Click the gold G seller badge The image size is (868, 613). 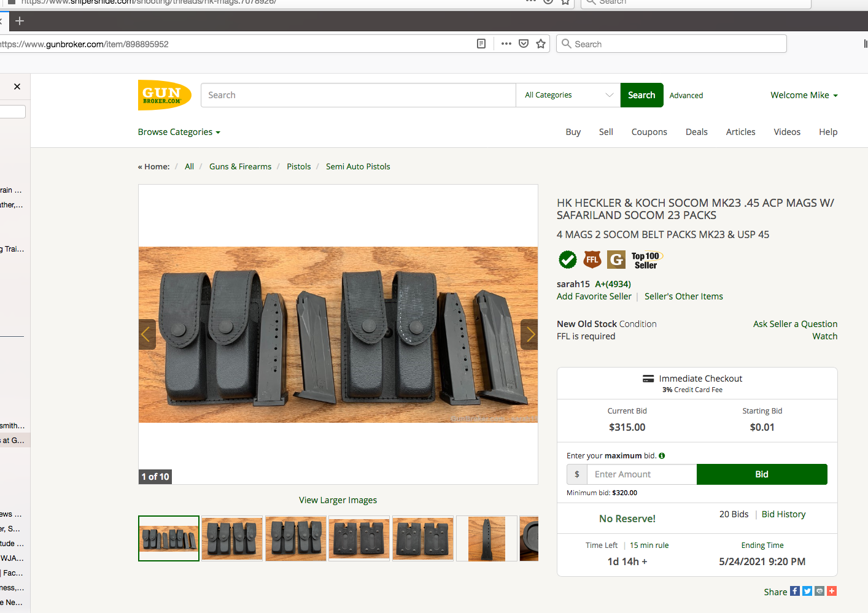[616, 260]
